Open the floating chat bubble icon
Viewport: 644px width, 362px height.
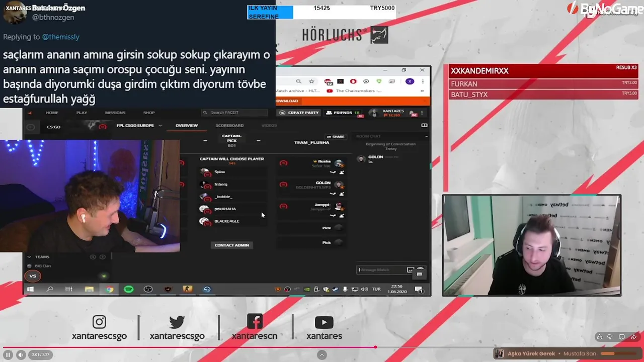(x=419, y=274)
